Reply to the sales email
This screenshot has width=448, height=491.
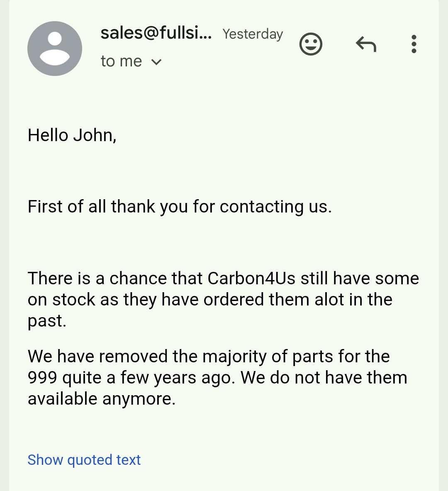(x=366, y=44)
